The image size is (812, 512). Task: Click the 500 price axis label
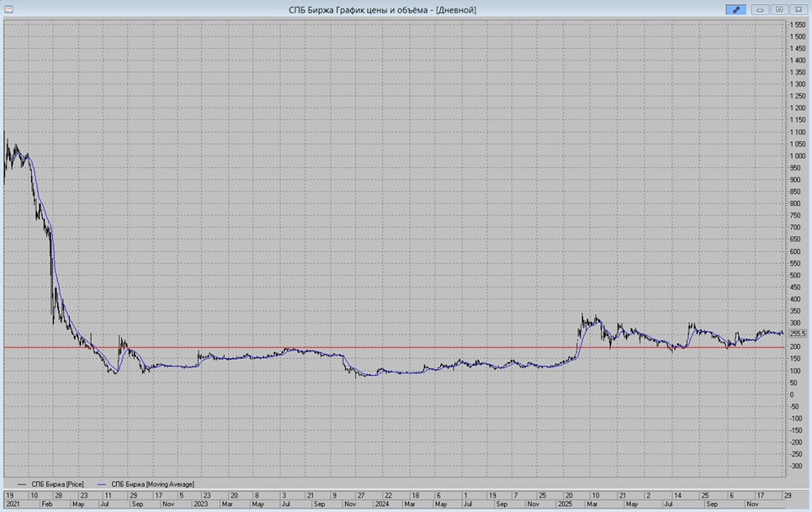coord(795,275)
